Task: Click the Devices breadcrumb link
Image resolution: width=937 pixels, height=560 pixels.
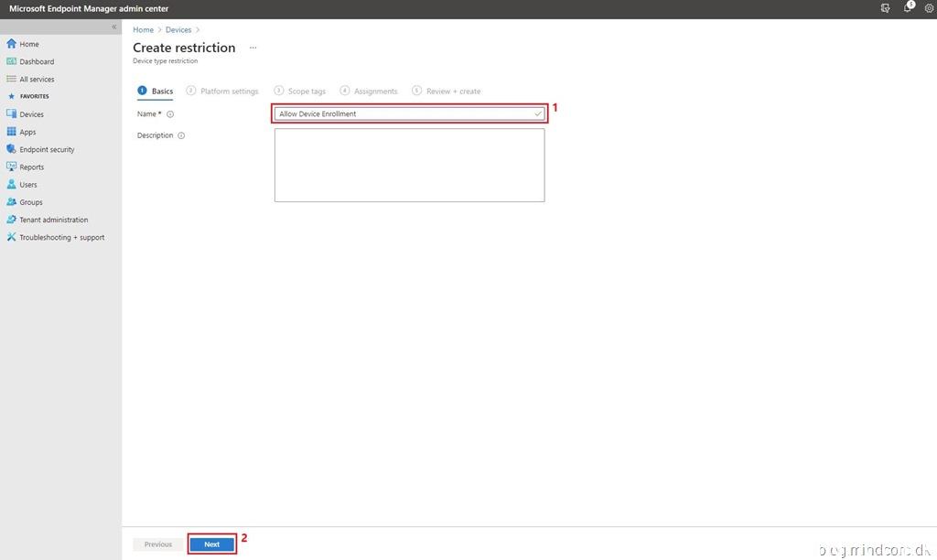Action: coord(178,30)
